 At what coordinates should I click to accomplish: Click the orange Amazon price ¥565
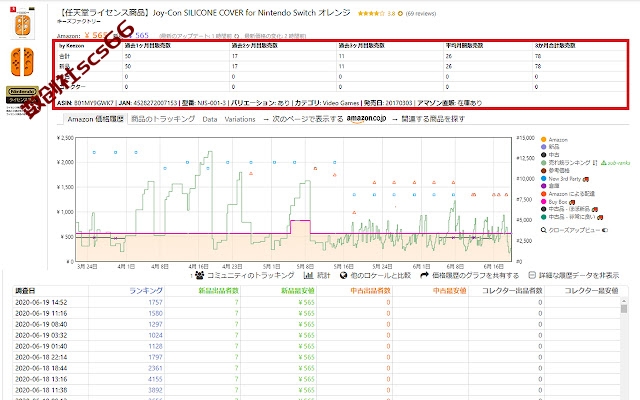pyautogui.click(x=96, y=35)
